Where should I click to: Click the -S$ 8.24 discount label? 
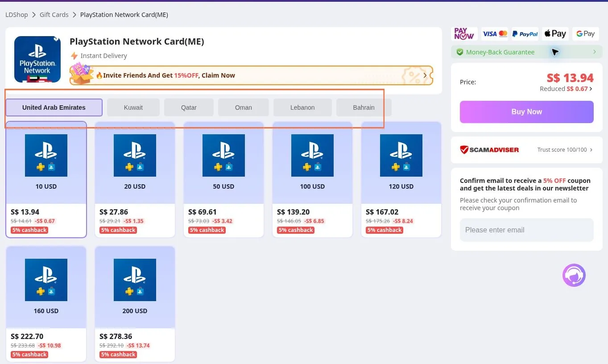403,221
